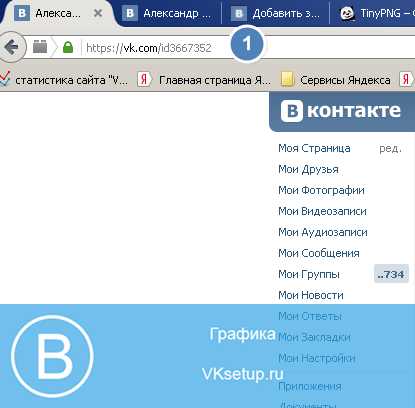Go to Мои Видеозаписи
The image size is (415, 408).
322,211
